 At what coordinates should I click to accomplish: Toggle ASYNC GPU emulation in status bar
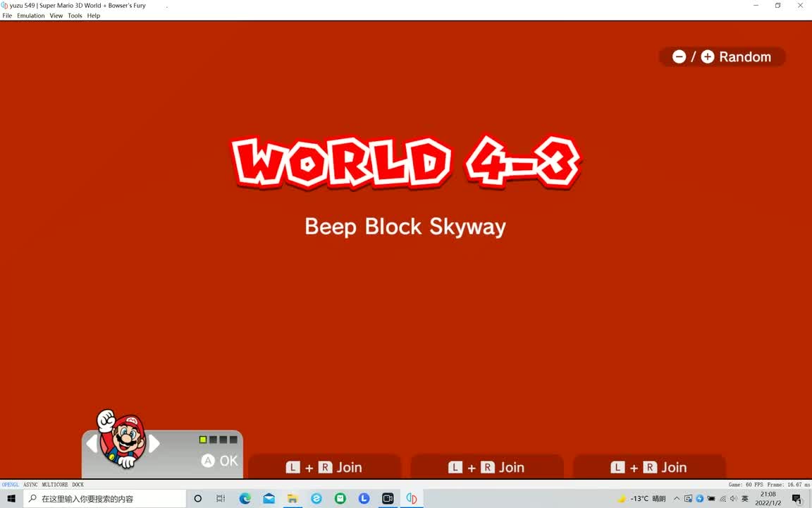(x=30, y=485)
